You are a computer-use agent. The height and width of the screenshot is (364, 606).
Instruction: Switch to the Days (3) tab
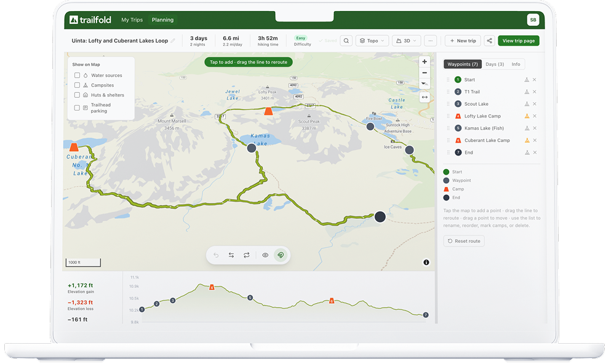click(494, 64)
